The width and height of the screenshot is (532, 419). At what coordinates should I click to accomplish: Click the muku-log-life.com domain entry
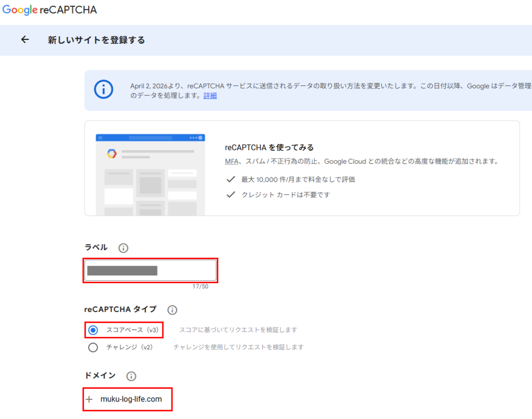coord(131,399)
